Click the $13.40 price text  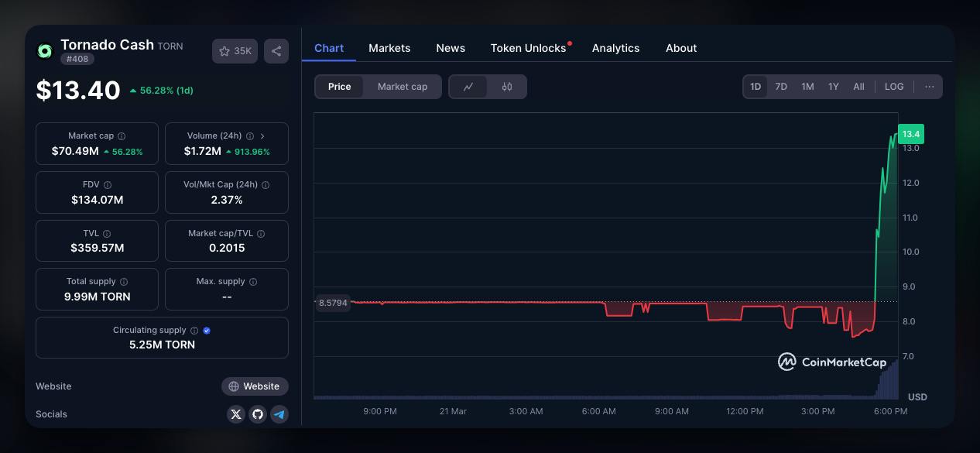[78, 90]
